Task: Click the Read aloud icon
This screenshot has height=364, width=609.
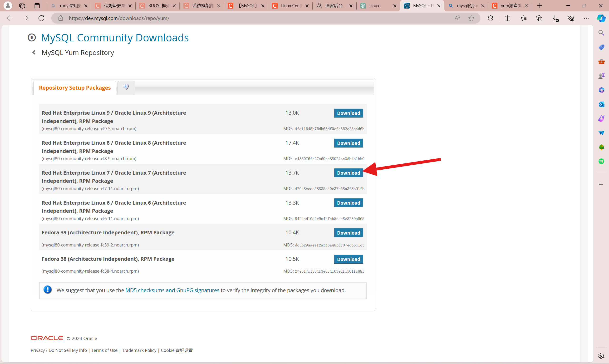Action: (x=457, y=18)
